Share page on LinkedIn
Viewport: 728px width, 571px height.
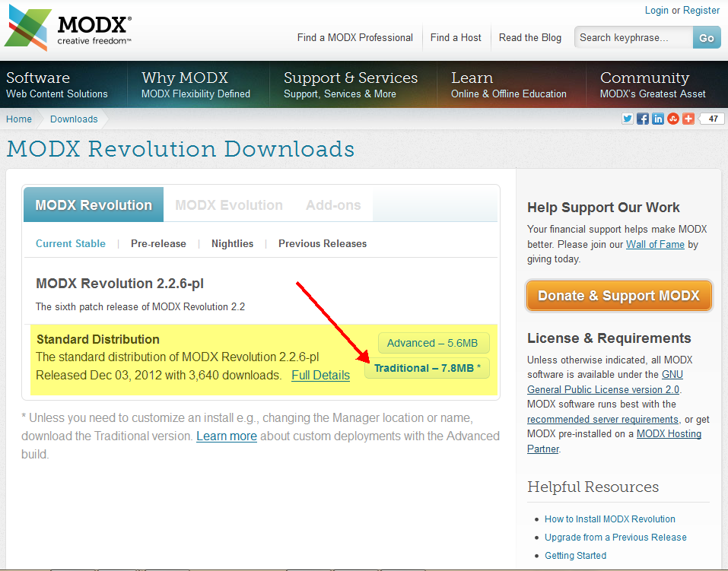(x=658, y=119)
